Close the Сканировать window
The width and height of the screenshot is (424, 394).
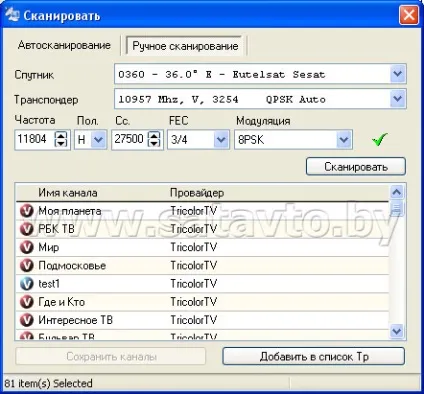pos(409,15)
